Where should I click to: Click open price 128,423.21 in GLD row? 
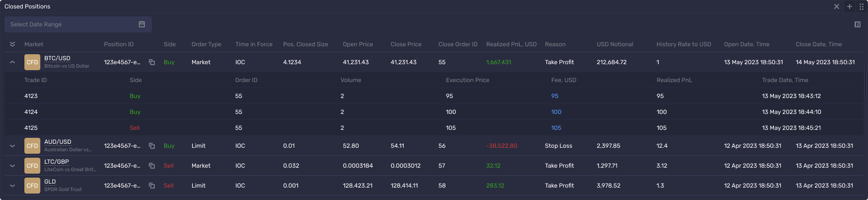pyautogui.click(x=358, y=186)
